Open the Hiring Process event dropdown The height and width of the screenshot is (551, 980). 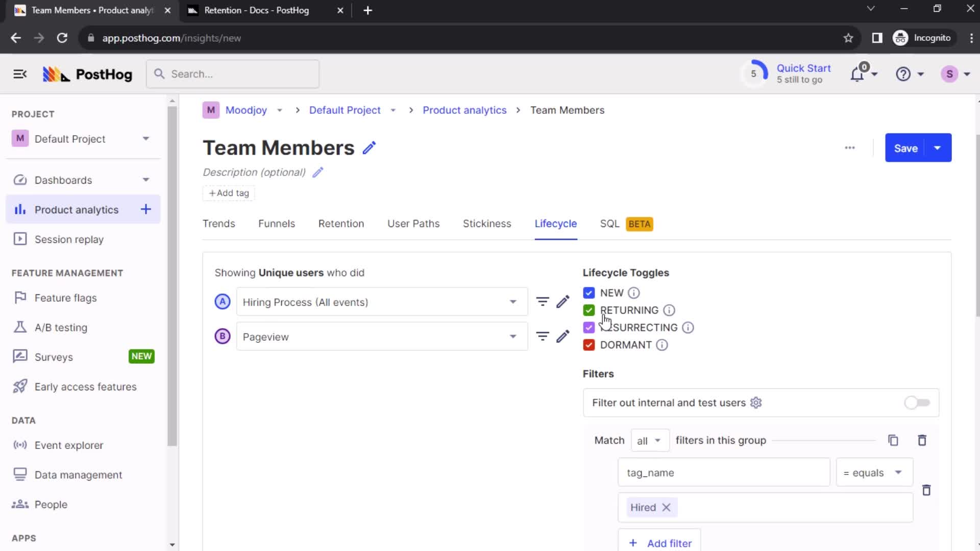pyautogui.click(x=382, y=302)
